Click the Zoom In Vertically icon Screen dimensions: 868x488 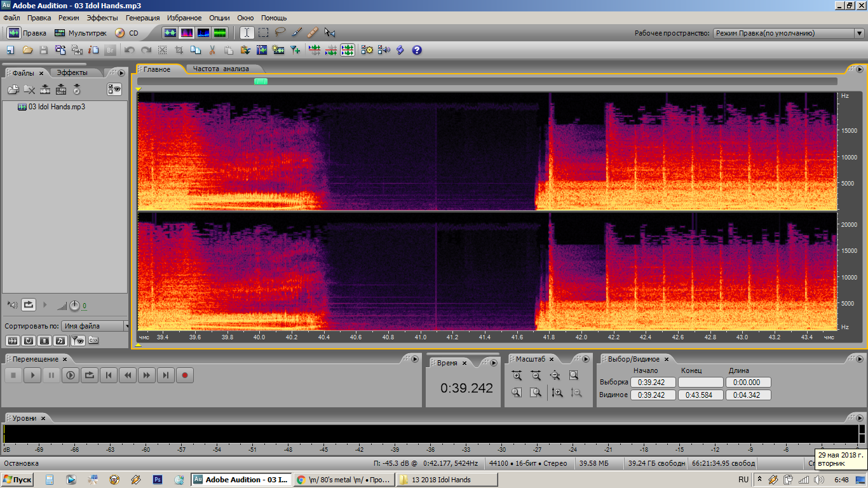point(557,393)
